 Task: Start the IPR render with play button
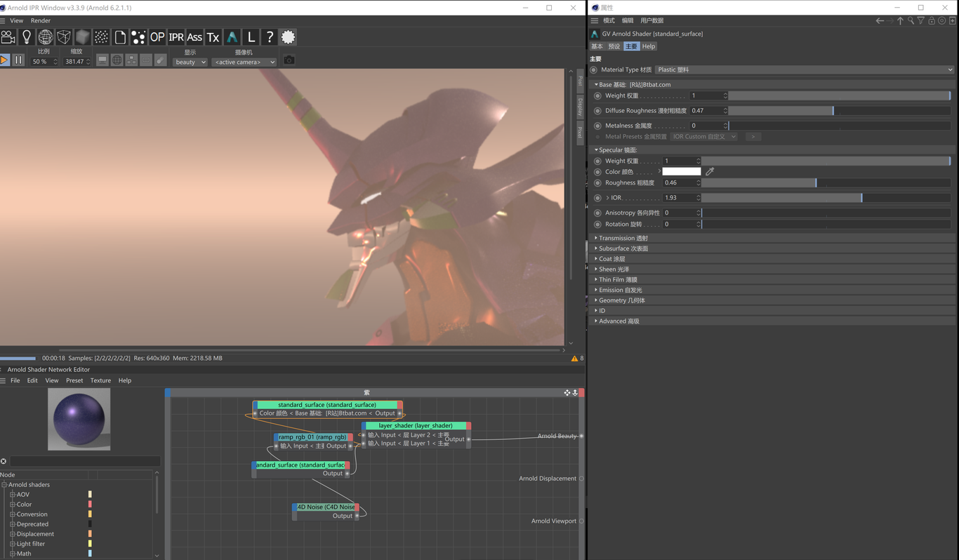(4, 60)
